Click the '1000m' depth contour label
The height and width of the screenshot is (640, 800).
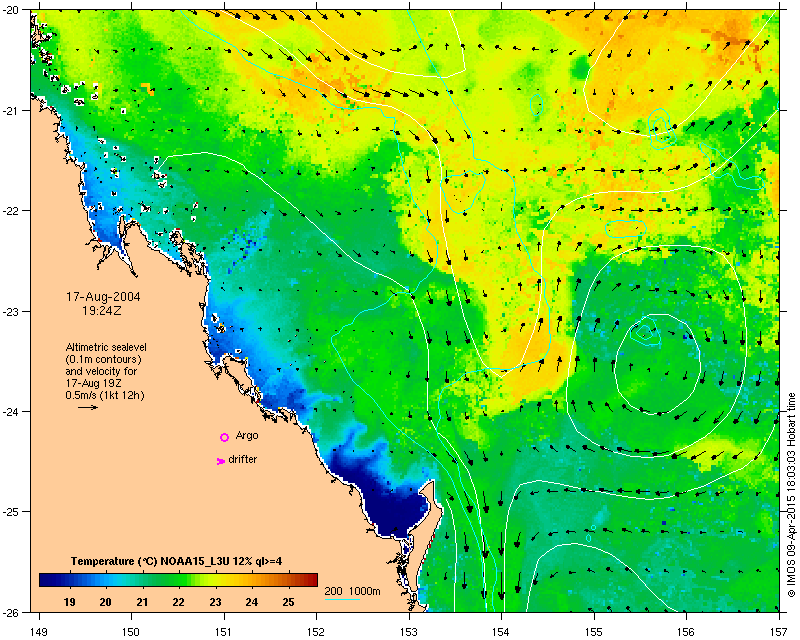click(364, 592)
